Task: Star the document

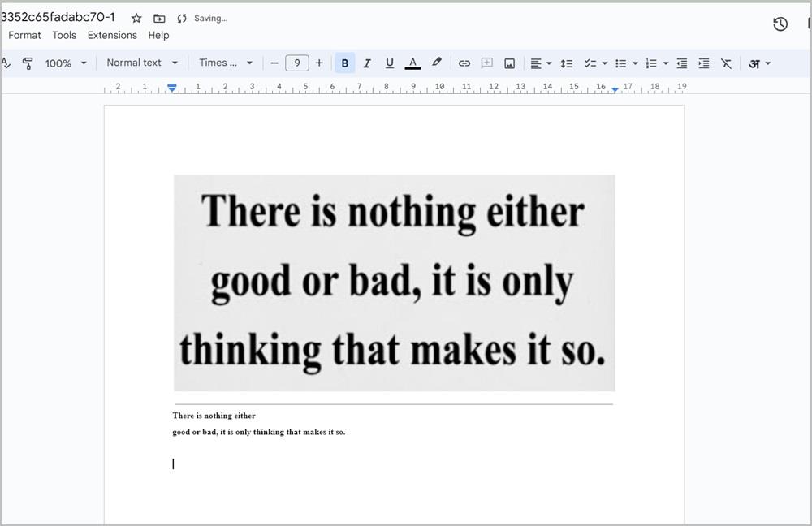Action: coord(136,18)
